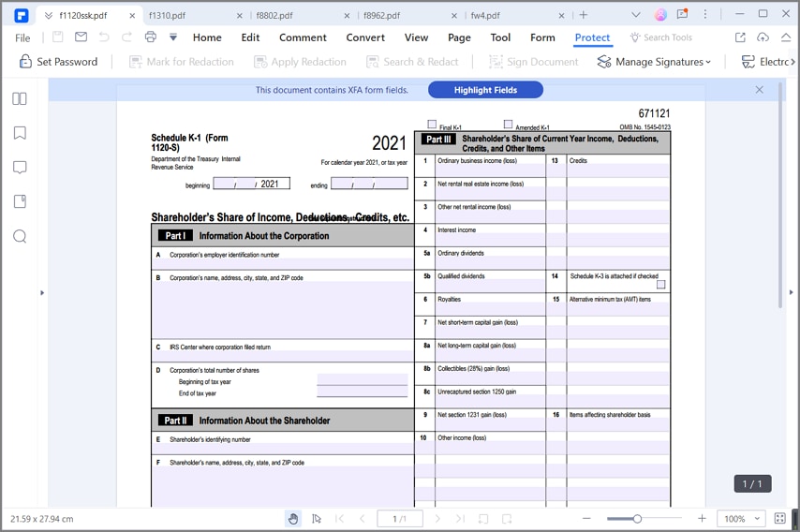Screen dimensions: 800x532
Task: Open the comments panel icon
Action: [20, 168]
